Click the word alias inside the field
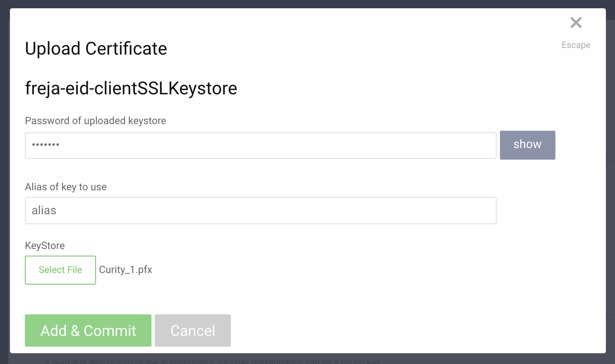Viewport: 615px width, 364px height. (x=44, y=211)
